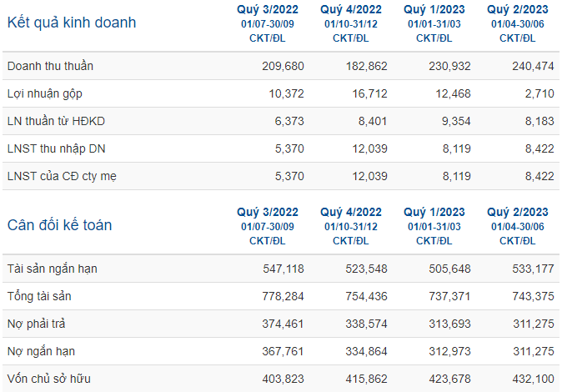562x392 pixels.
Task: Click Nợ ngắn hạn value 334,864
Action: [x=366, y=351]
